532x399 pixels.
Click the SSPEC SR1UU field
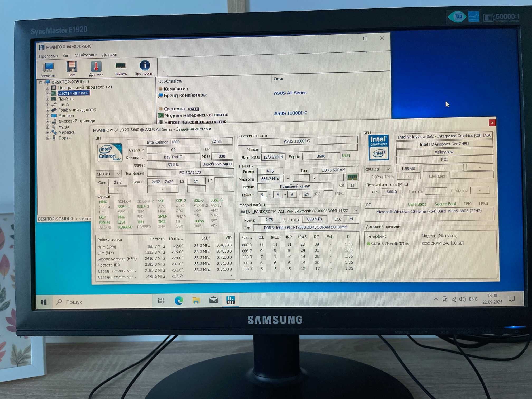pos(173,165)
